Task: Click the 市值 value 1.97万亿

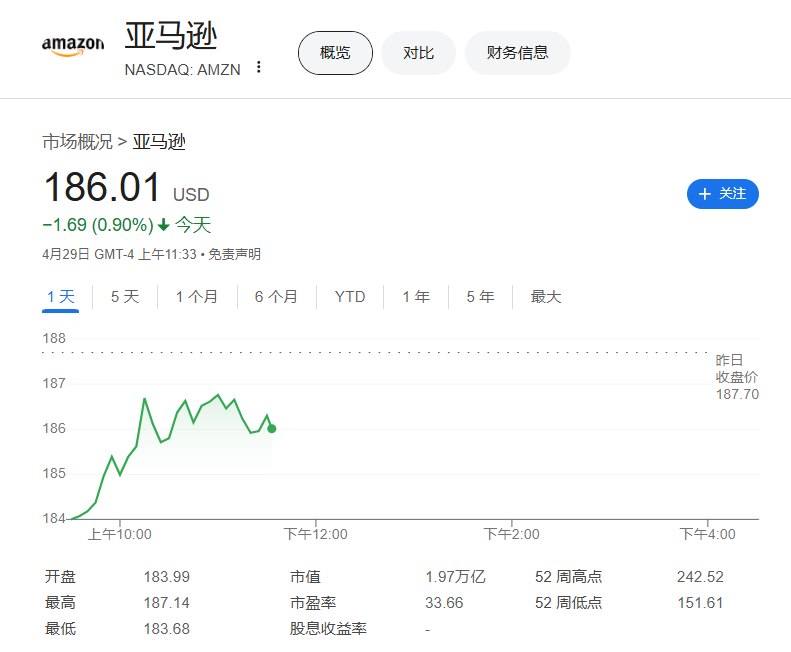Action: pyautogui.click(x=455, y=577)
